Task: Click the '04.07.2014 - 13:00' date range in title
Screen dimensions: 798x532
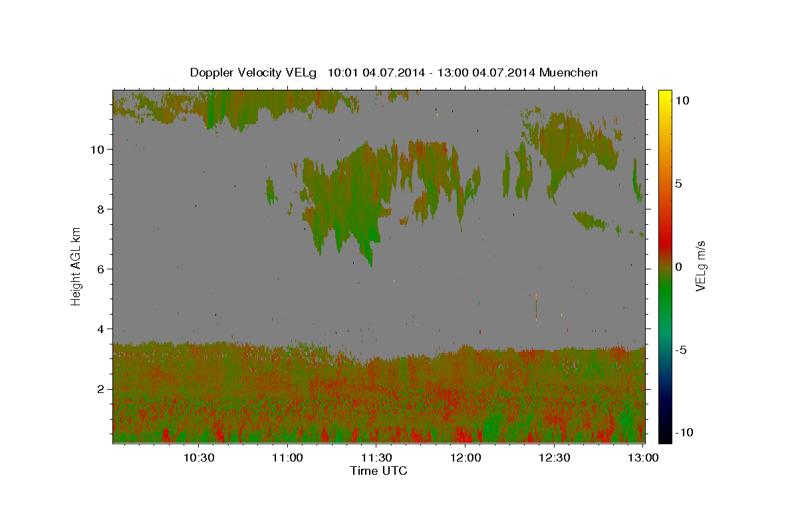Action: click(416, 72)
